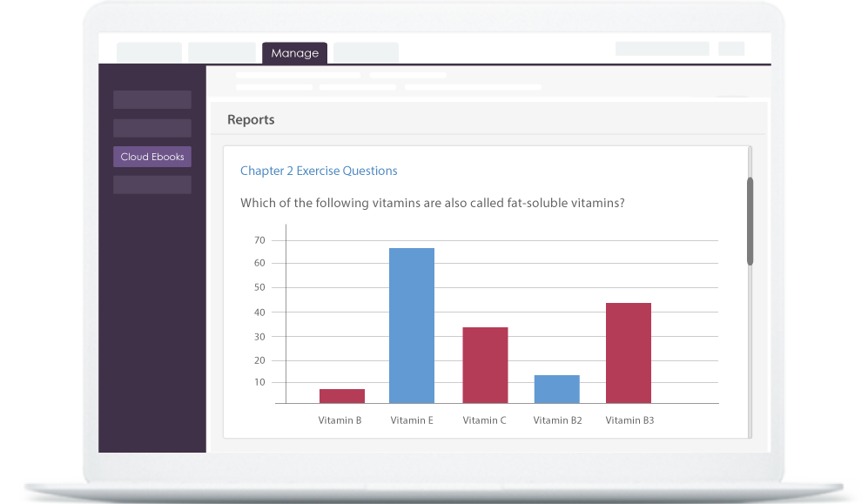Switch to the tab right of Manage
Screen dimensions: 868x504
point(365,53)
